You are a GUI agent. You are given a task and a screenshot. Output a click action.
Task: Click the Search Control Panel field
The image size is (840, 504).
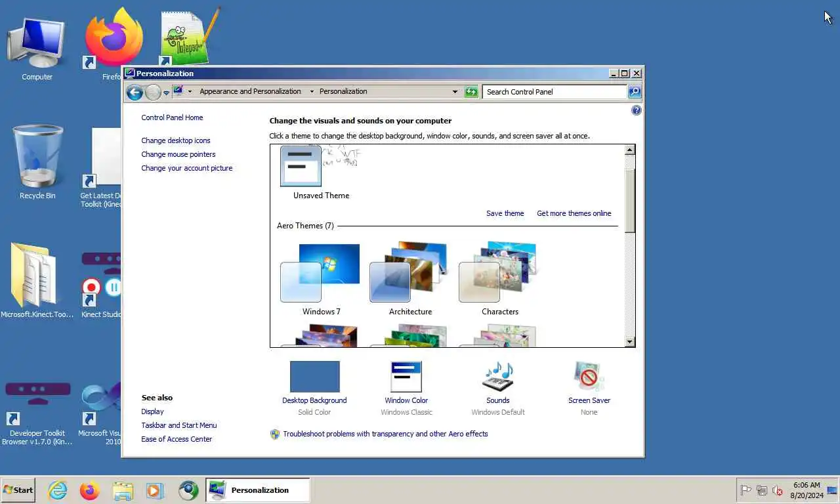tap(555, 92)
